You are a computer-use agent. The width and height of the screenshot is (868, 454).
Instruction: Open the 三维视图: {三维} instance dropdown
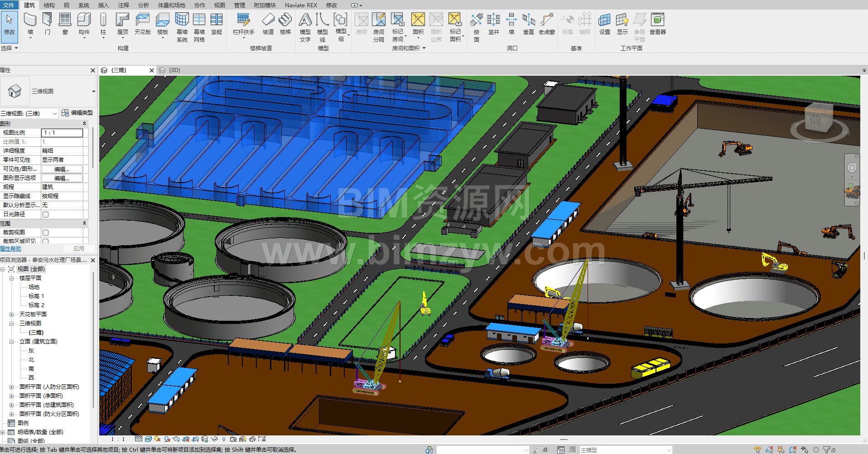(x=55, y=113)
